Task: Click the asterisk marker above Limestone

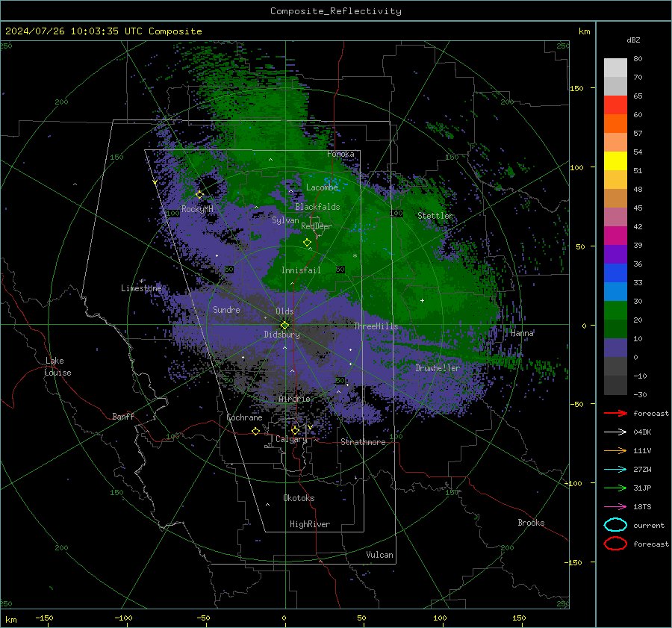Action: coord(142,282)
